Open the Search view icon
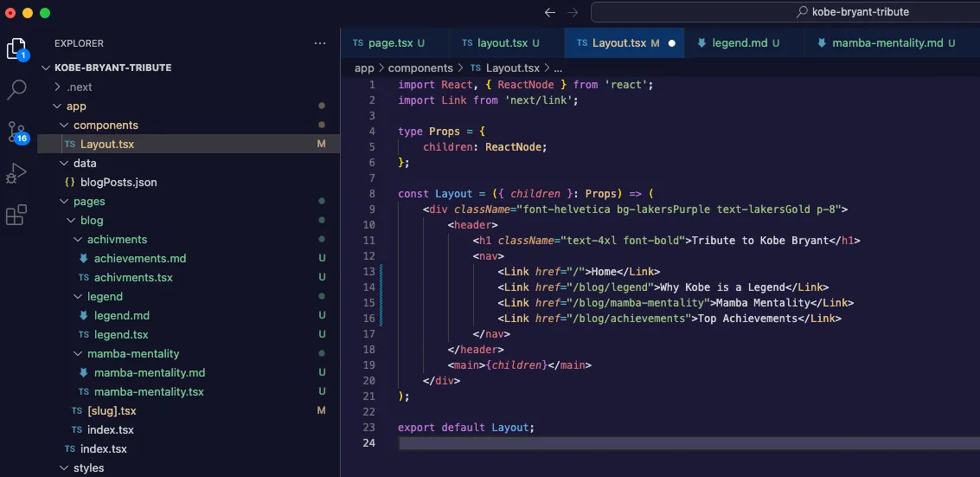This screenshot has width=980, height=477. coord(17,90)
